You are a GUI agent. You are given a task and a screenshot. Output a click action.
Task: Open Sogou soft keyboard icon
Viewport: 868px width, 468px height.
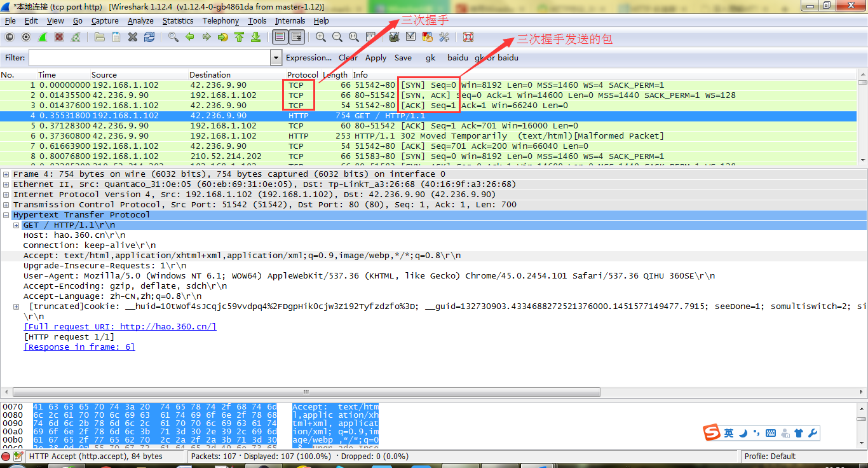tap(771, 433)
